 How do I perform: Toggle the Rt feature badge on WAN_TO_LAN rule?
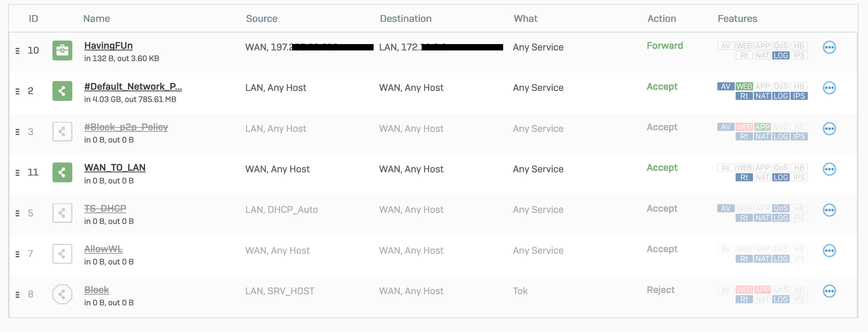pyautogui.click(x=744, y=178)
